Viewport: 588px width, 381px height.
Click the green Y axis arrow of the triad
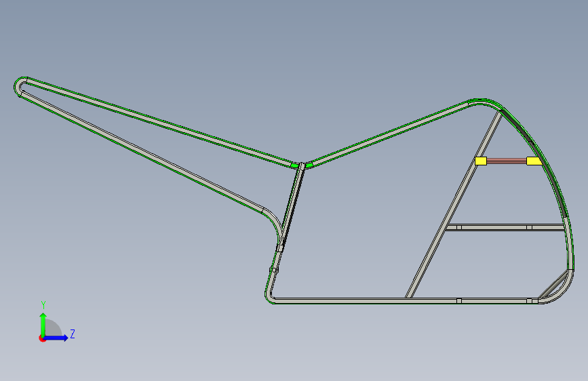coord(43,325)
